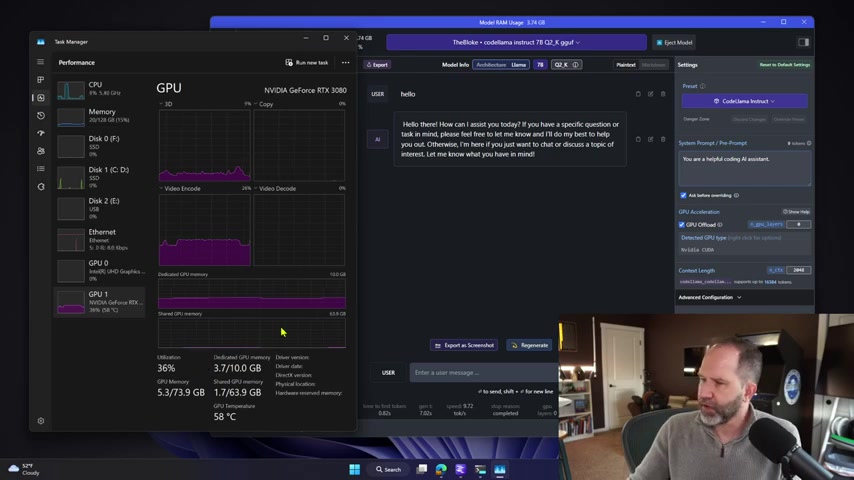Click Run new task in Task Manager
Image resolution: width=854 pixels, height=480 pixels.
[x=307, y=63]
